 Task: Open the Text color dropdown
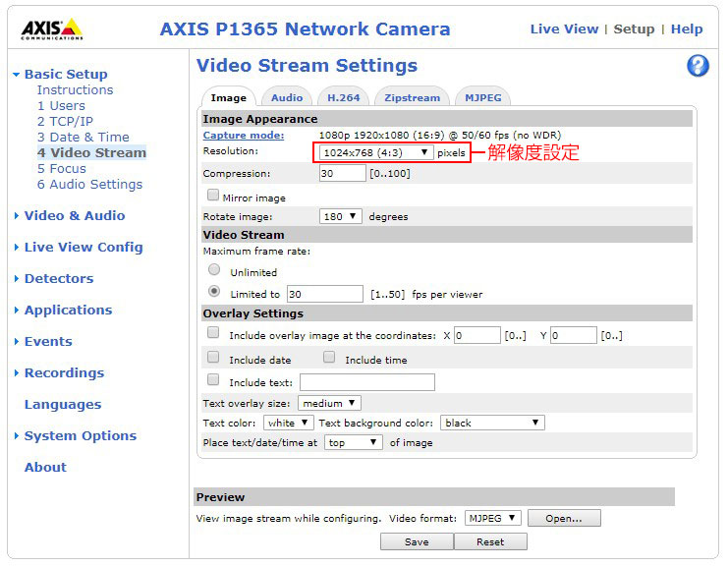(288, 423)
